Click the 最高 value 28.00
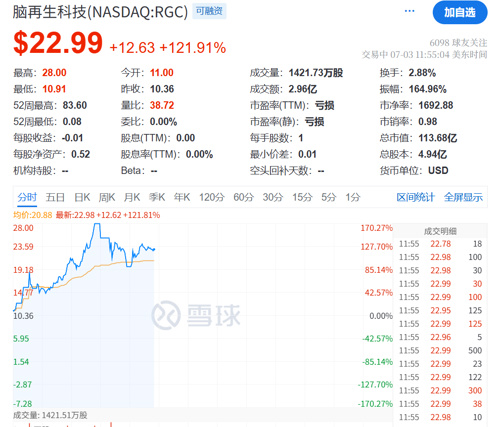Image resolution: width=500 pixels, height=427 pixels. (54, 73)
